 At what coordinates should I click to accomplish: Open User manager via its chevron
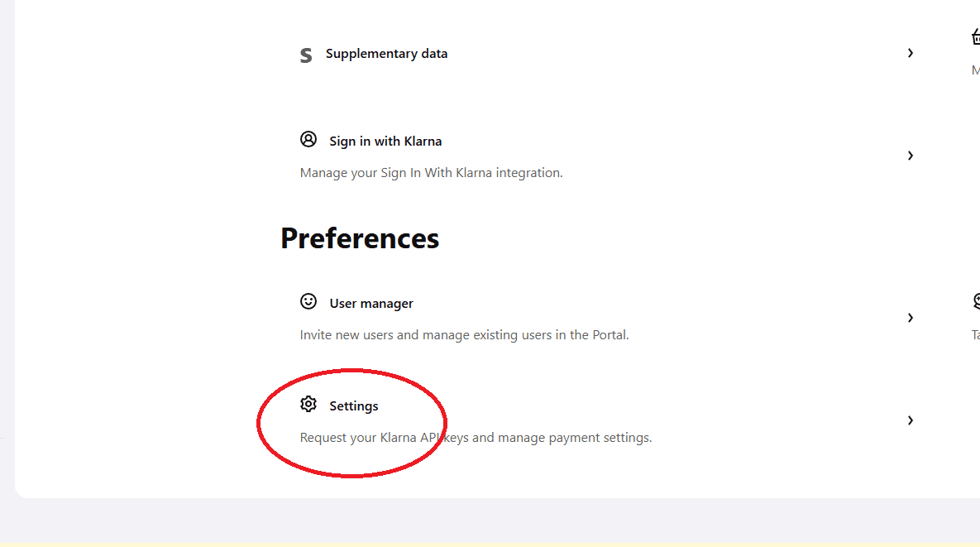(x=911, y=317)
